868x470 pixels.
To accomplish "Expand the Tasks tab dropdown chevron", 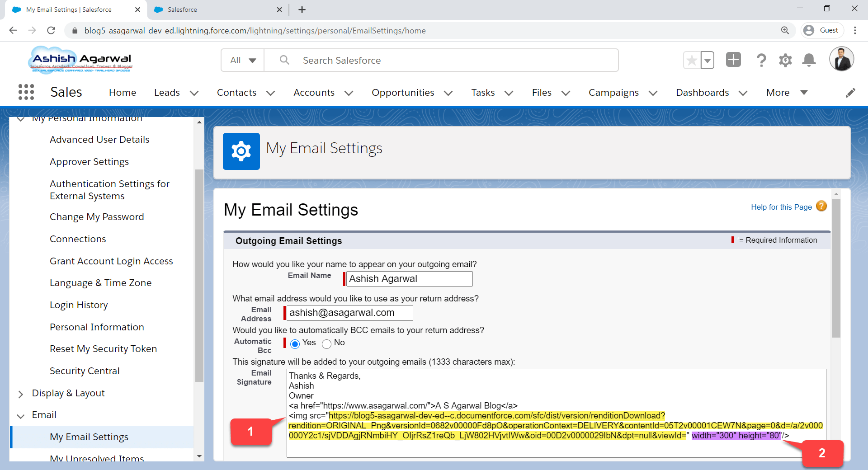I will (x=509, y=93).
